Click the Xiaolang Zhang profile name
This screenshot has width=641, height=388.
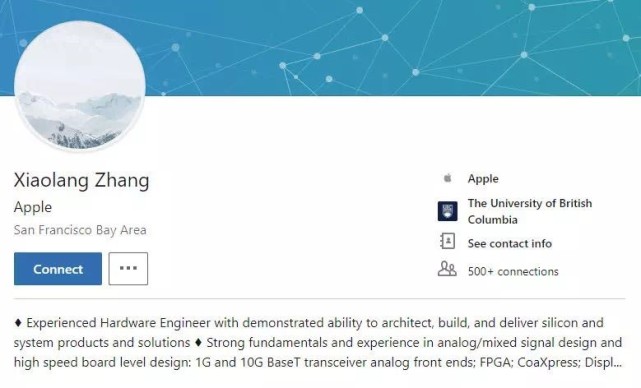(81, 180)
